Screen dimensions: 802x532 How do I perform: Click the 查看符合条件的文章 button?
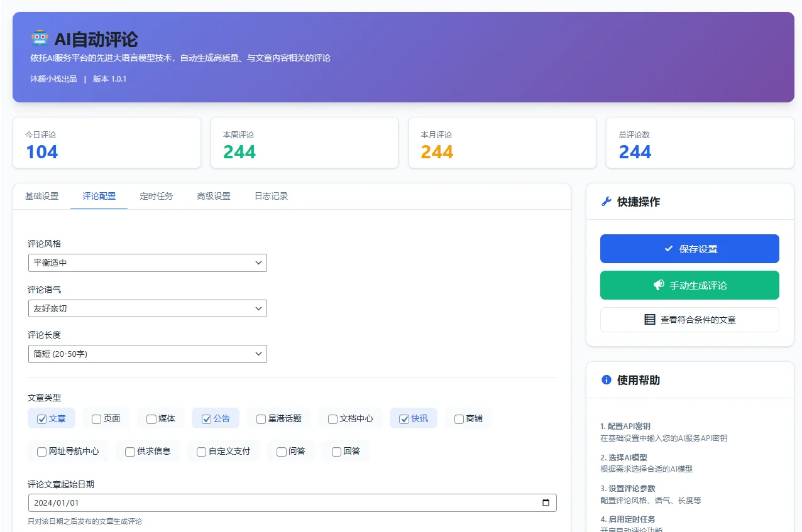pos(689,319)
